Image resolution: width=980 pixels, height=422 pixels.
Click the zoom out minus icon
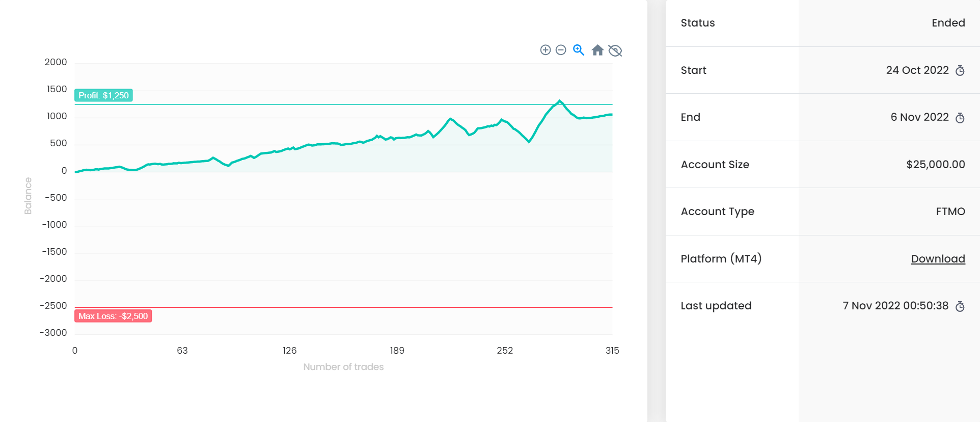561,50
